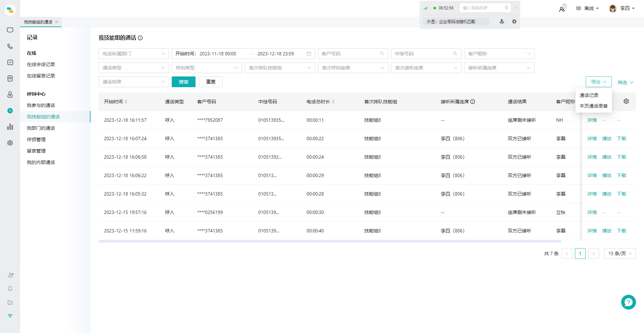
Task: Open the 通话类型 dropdown
Action: pos(134,68)
